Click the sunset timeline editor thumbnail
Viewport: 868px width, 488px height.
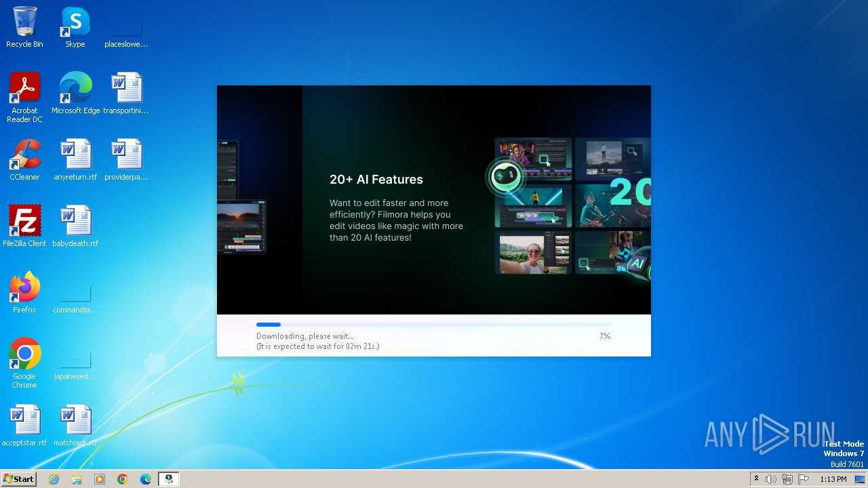click(241, 226)
